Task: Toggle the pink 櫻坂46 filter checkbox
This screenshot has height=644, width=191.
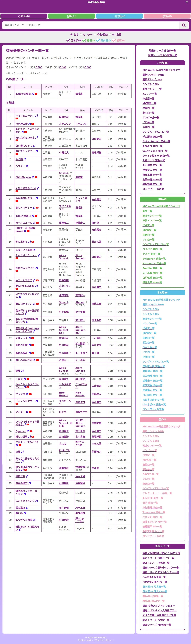Action: (114, 40)
